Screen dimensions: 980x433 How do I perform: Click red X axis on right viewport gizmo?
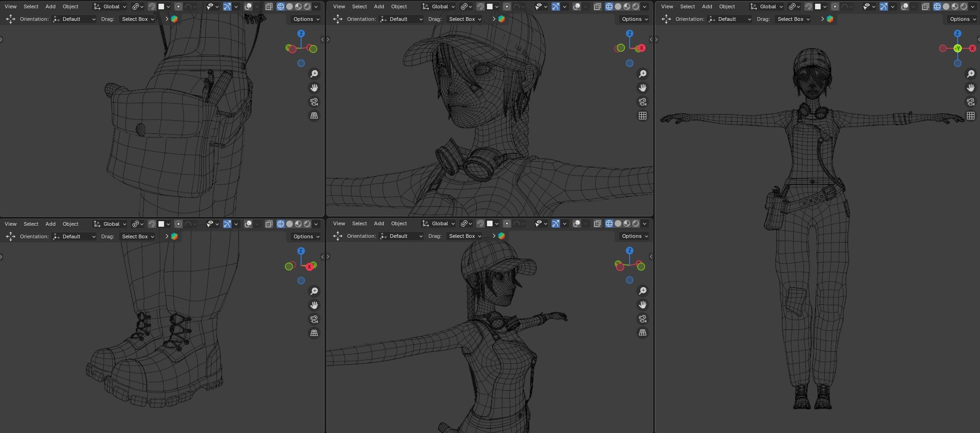[972, 48]
